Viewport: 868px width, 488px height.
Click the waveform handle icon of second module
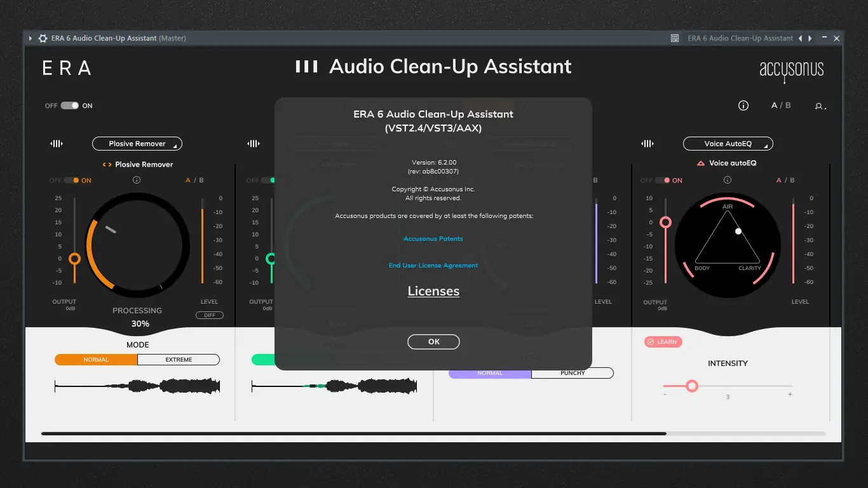254,144
